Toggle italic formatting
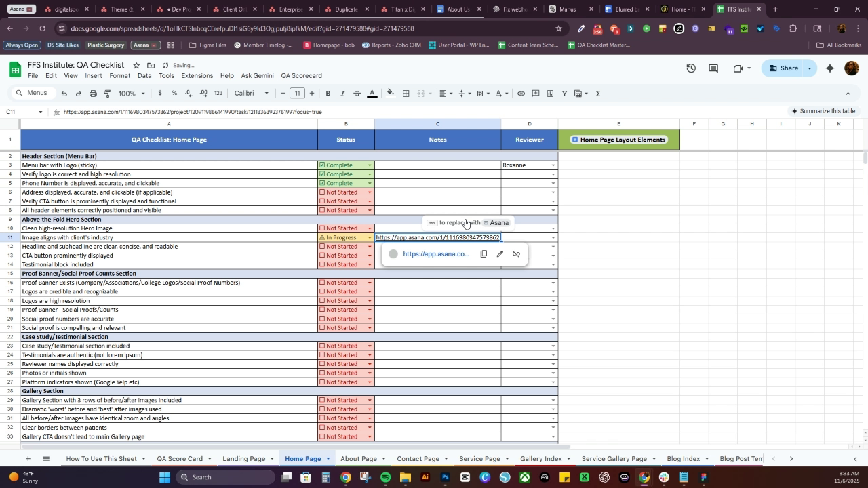The width and height of the screenshot is (868, 488). pyautogui.click(x=342, y=94)
